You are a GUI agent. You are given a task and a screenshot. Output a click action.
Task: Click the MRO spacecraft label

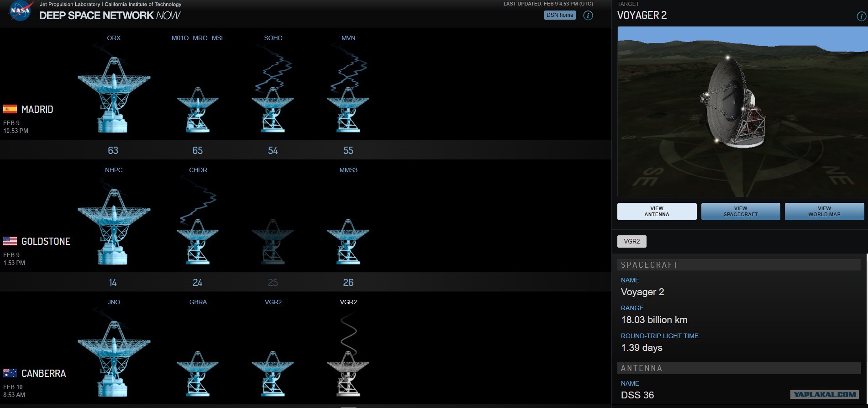click(x=200, y=38)
